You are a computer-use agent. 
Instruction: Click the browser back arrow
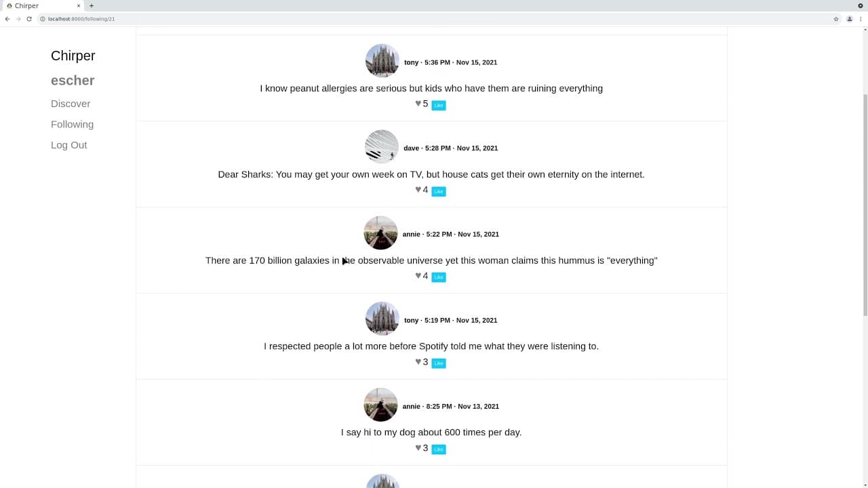[7, 19]
